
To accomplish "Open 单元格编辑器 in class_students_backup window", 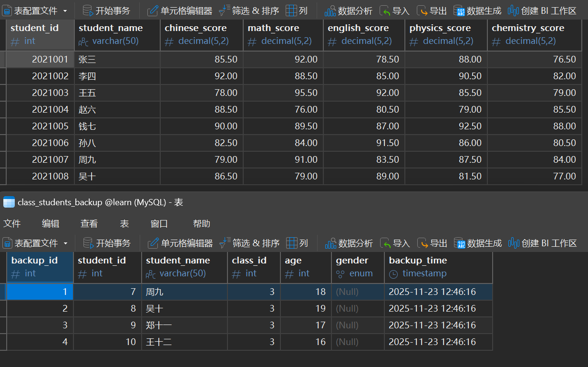I will click(x=180, y=243).
